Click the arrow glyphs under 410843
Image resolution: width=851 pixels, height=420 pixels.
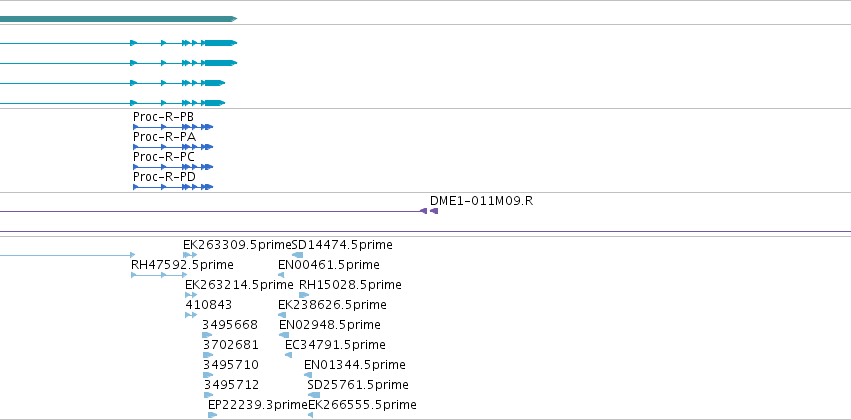[191, 315]
